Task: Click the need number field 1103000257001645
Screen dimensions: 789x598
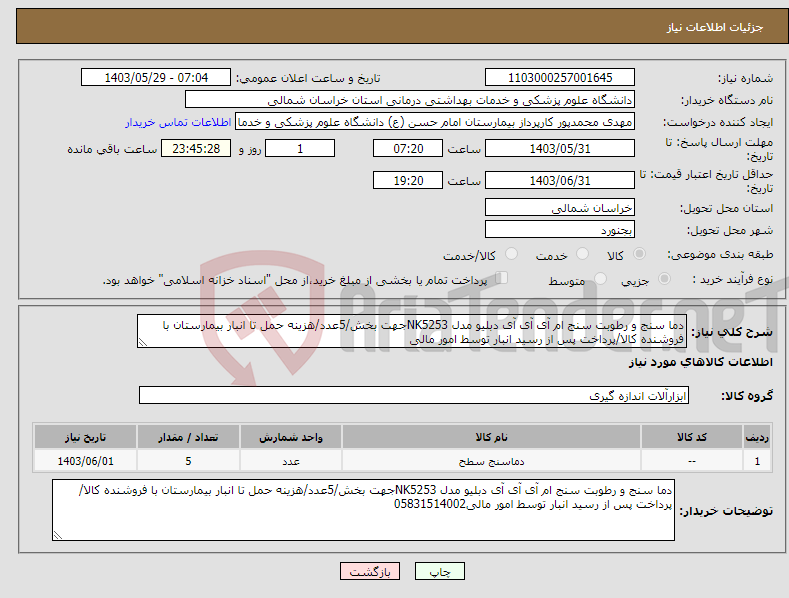Action: [x=560, y=78]
